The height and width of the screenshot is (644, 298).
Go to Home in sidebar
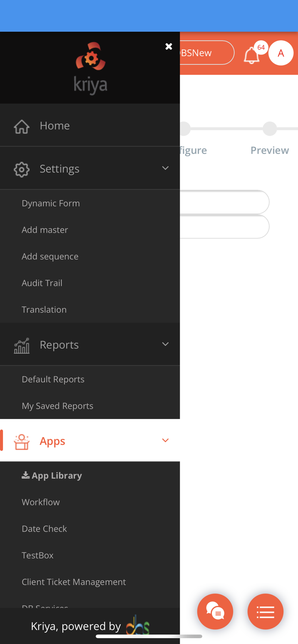point(90,125)
